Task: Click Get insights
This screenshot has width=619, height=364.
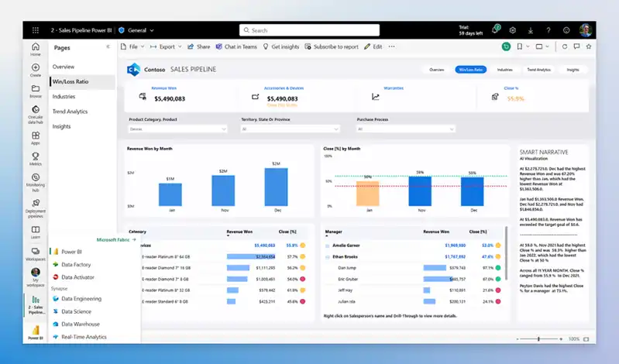Action: coord(281,46)
